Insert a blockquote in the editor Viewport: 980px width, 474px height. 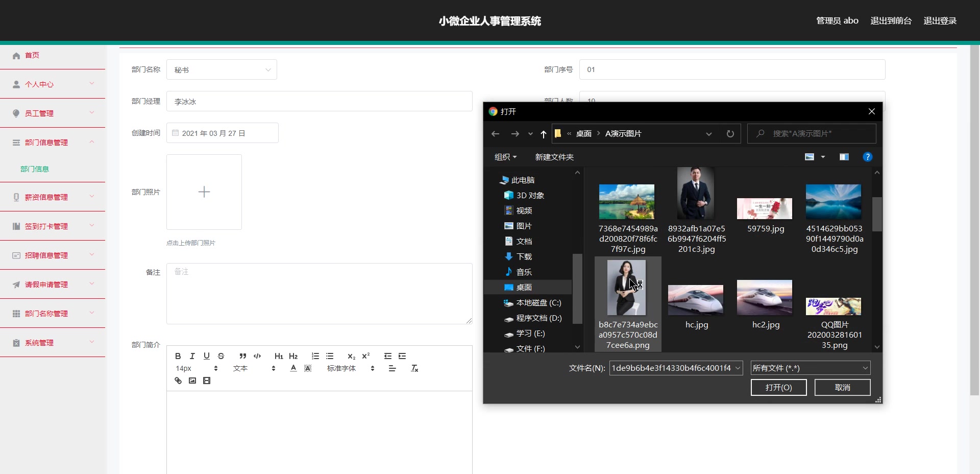(x=243, y=356)
